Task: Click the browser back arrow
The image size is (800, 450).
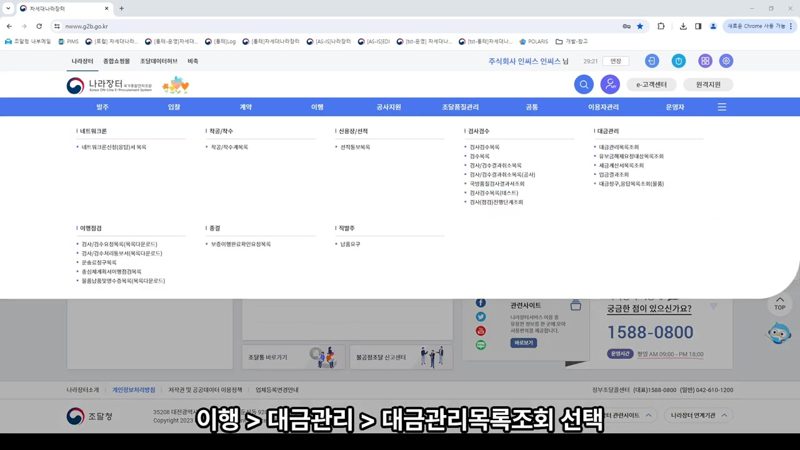Action: click(9, 26)
